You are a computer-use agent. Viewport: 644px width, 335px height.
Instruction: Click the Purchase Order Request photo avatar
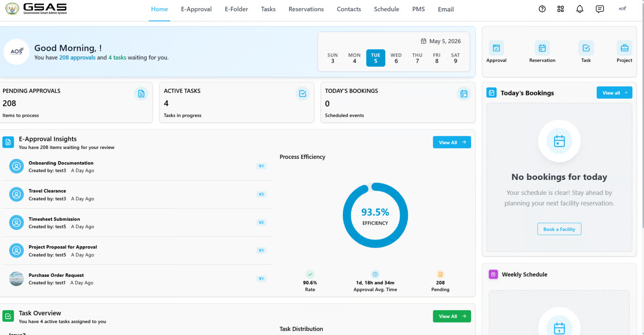click(x=16, y=279)
